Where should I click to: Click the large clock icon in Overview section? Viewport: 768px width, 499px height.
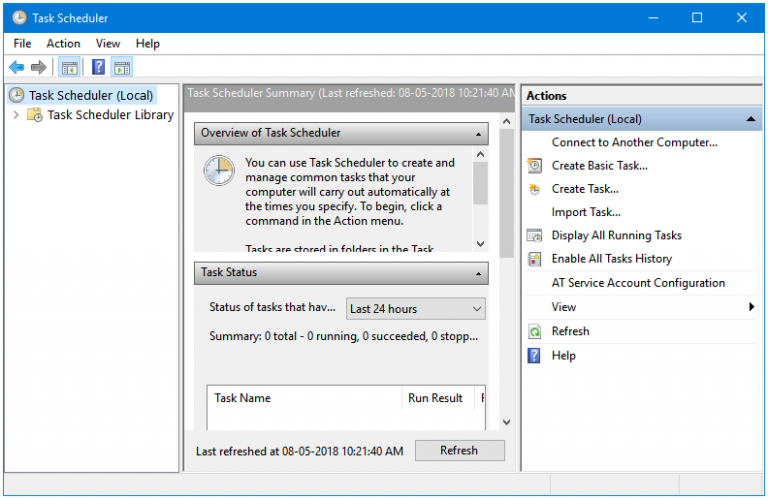click(x=219, y=170)
